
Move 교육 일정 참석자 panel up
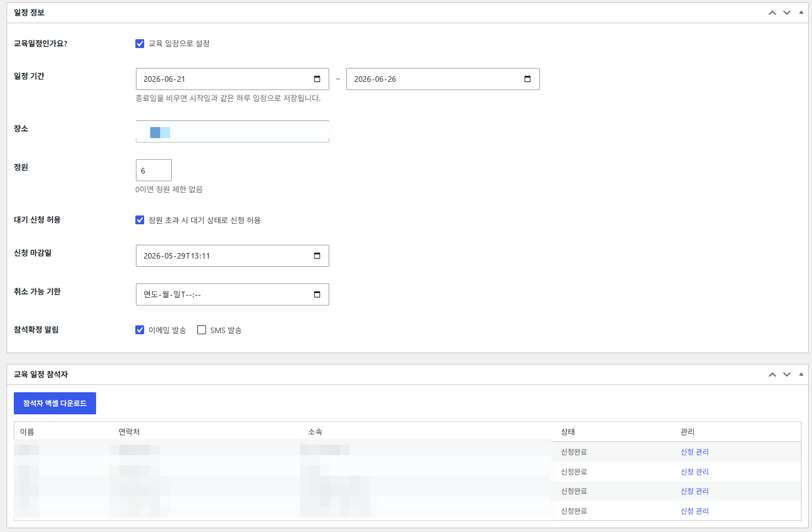[772, 375]
